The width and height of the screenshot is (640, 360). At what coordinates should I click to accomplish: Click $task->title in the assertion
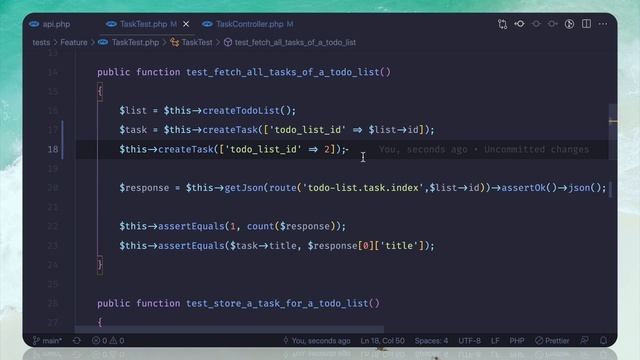[x=263, y=246]
